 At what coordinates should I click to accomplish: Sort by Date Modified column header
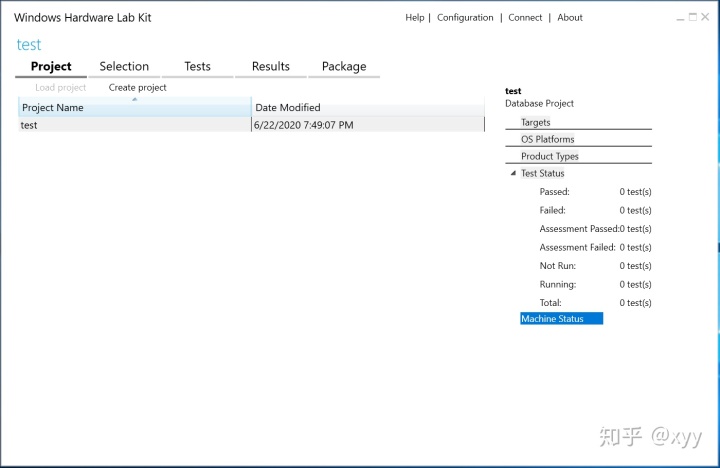coord(368,107)
